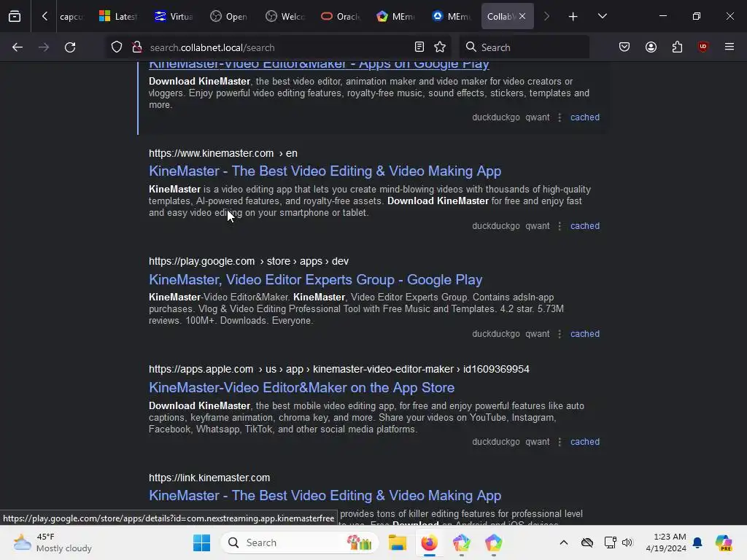
Task: Switch to the Oracle tab
Action: point(340,16)
